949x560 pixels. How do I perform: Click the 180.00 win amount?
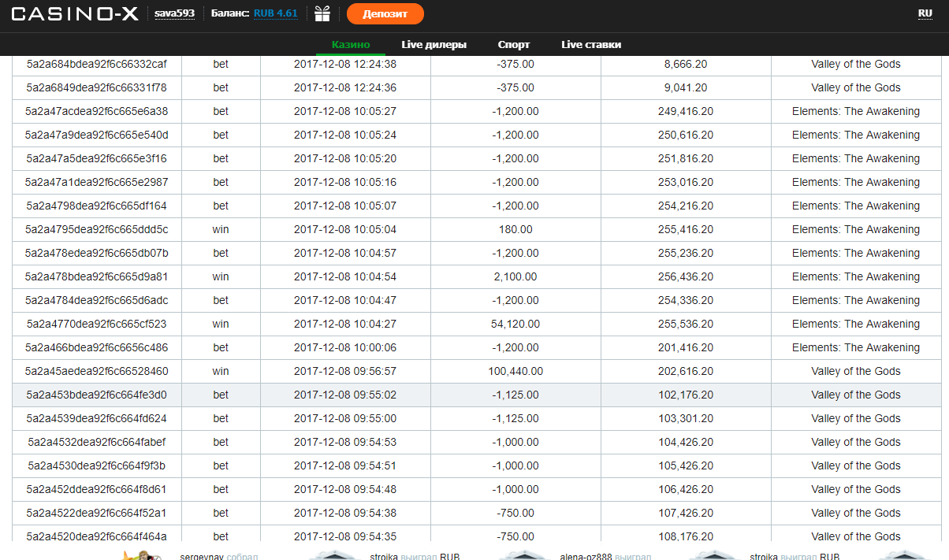click(515, 229)
